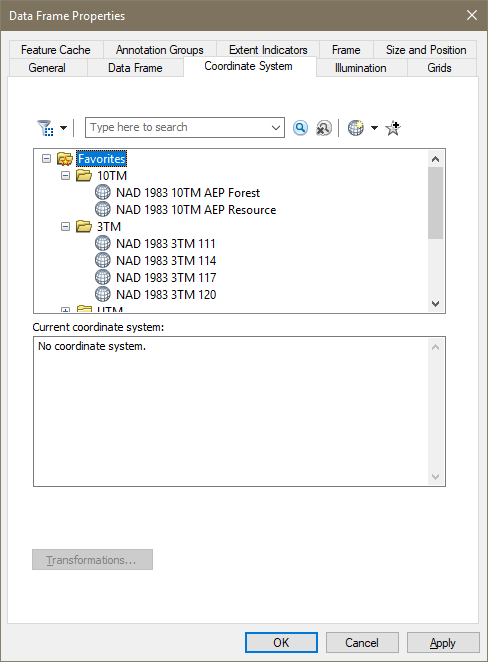Select the 10TM folder label

[x=112, y=176]
